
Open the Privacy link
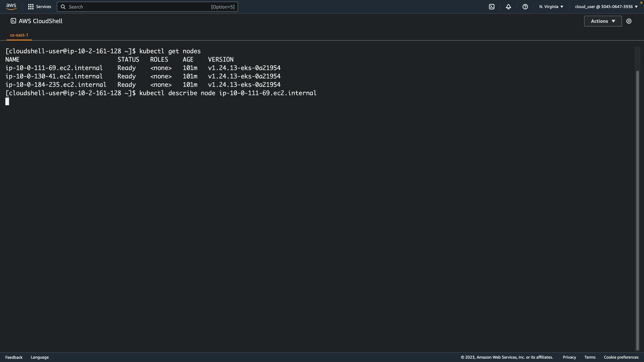569,357
